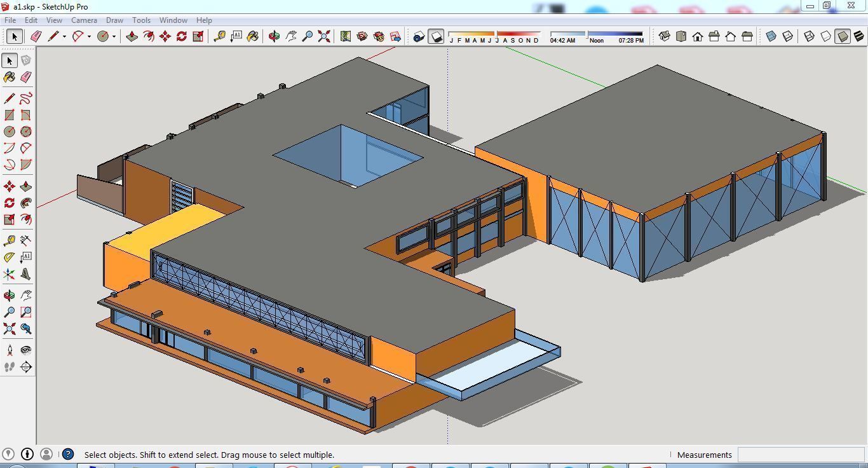Switch to Top view
Image resolution: width=868 pixels, height=468 pixels.
point(681,36)
